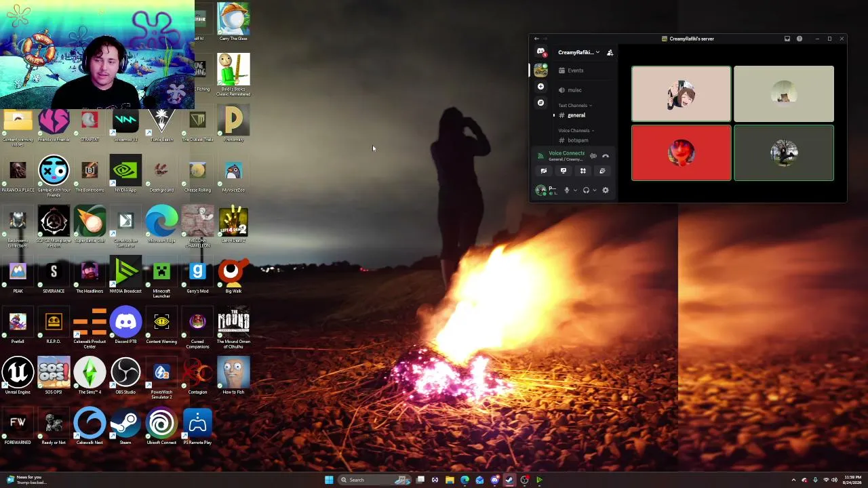Image resolution: width=868 pixels, height=488 pixels.
Task: Open Photomaly desktop icon
Action: tap(233, 124)
